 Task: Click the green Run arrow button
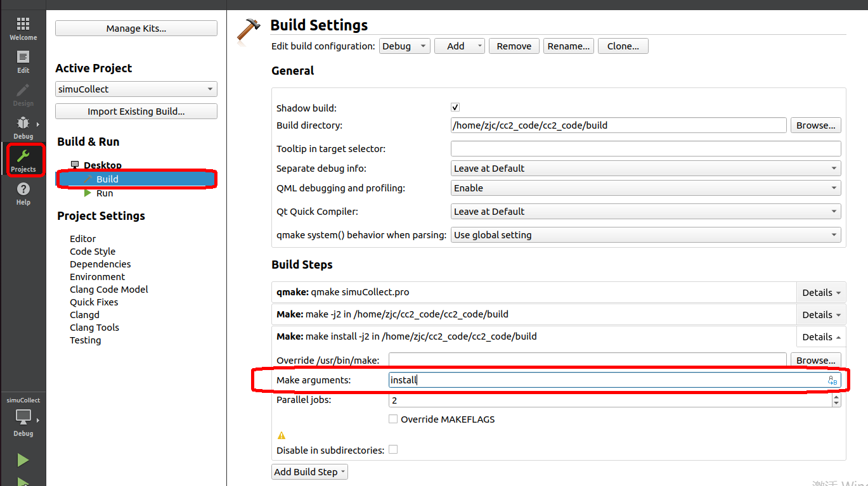(x=23, y=459)
